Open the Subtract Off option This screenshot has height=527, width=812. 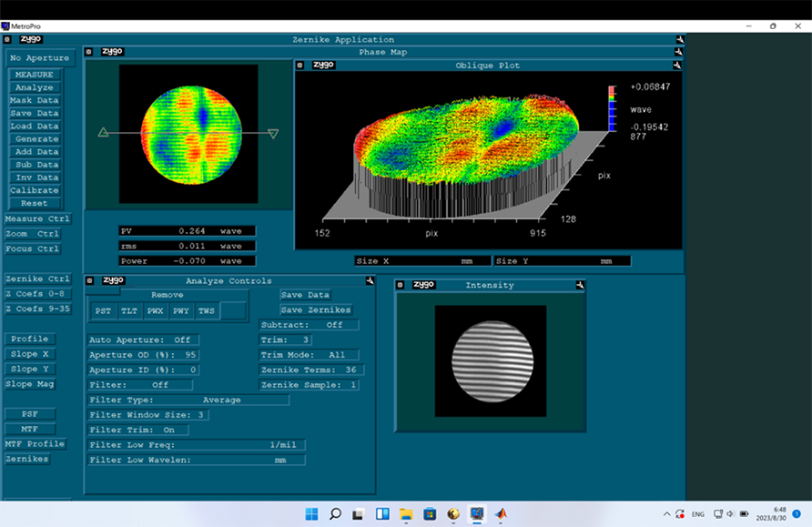[x=309, y=325]
